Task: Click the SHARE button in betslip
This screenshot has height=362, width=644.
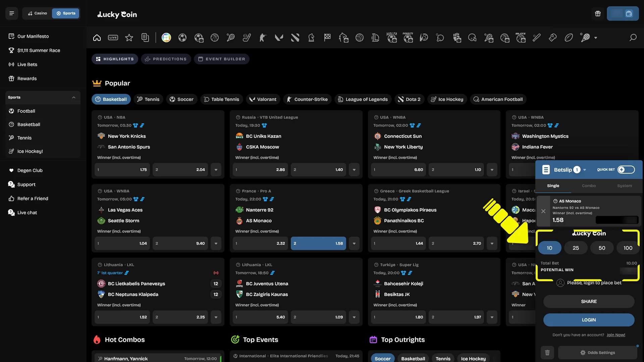Action: 589,302
